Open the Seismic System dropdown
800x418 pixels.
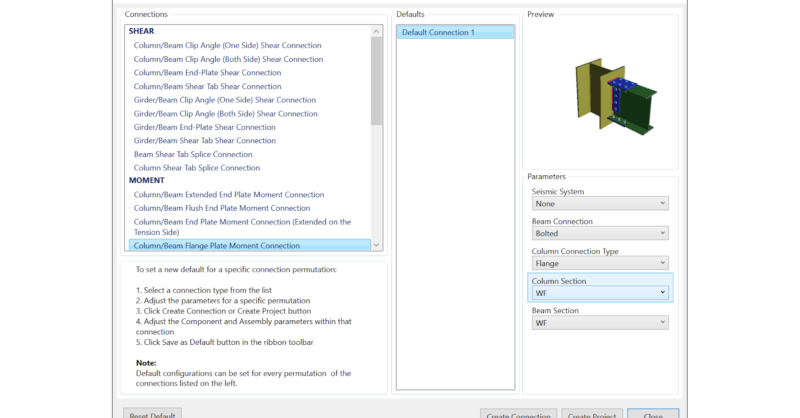click(x=599, y=203)
